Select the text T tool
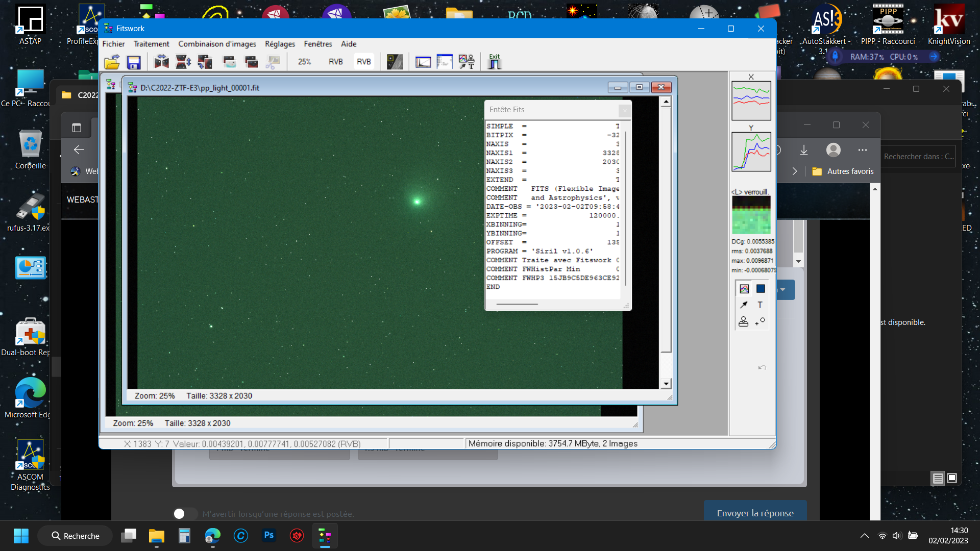980x551 pixels. pyautogui.click(x=760, y=305)
